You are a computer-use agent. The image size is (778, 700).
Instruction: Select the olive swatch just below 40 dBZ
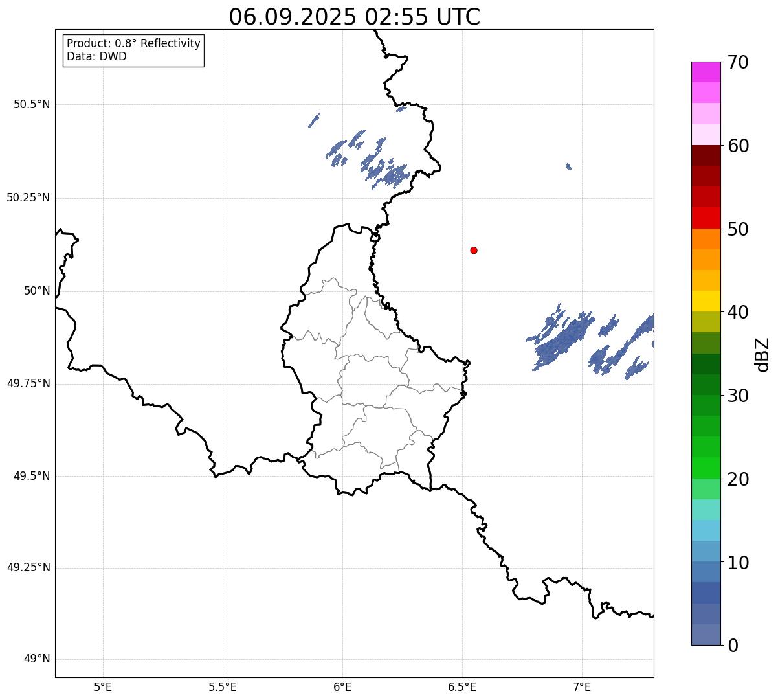[x=706, y=322]
